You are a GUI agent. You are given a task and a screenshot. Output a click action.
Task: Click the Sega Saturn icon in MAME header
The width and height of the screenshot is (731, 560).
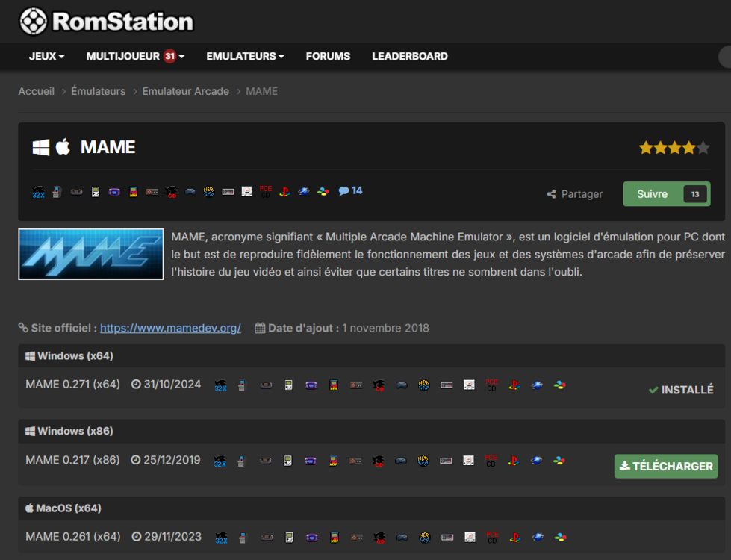click(x=303, y=192)
